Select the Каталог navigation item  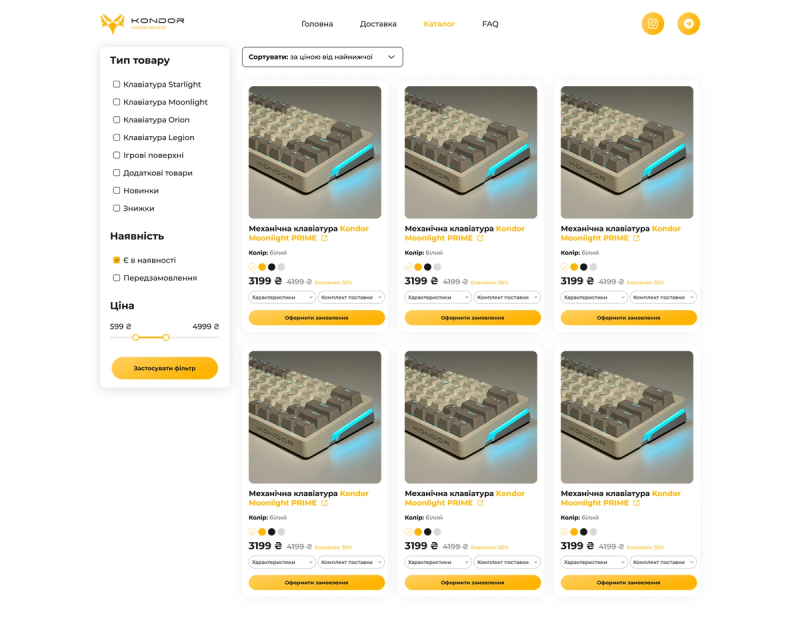pyautogui.click(x=439, y=24)
